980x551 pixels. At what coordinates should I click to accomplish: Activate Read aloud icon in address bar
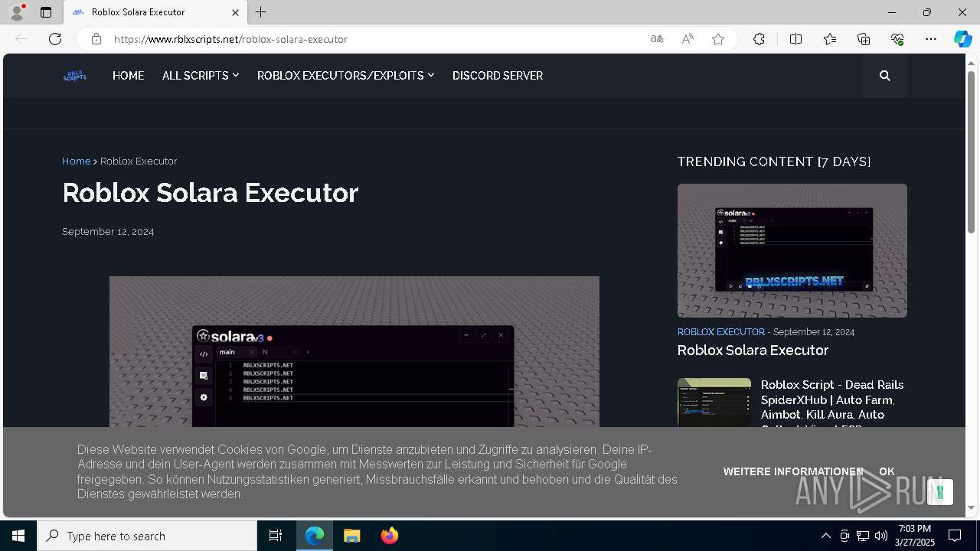[688, 39]
